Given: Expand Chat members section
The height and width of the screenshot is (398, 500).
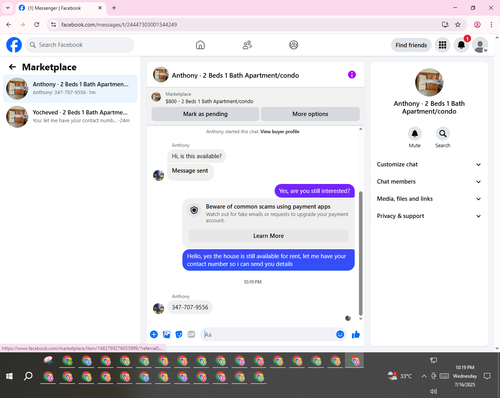Looking at the screenshot, I should click(429, 182).
